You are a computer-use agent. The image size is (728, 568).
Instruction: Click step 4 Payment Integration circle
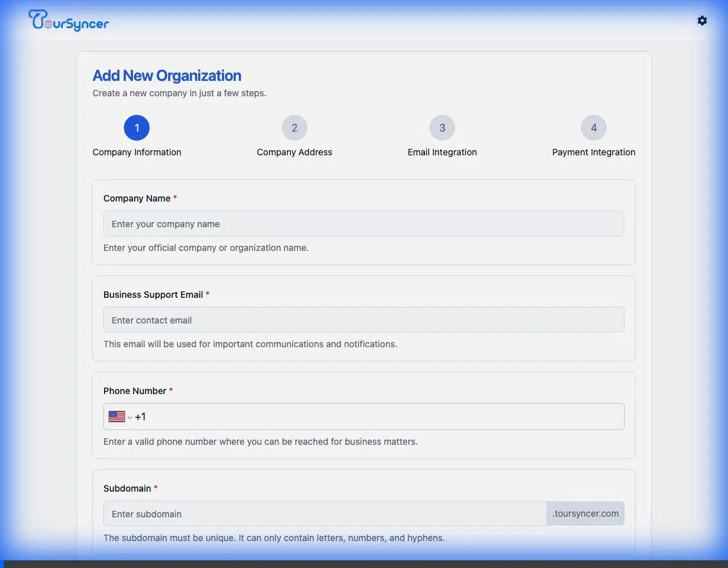[x=593, y=127]
